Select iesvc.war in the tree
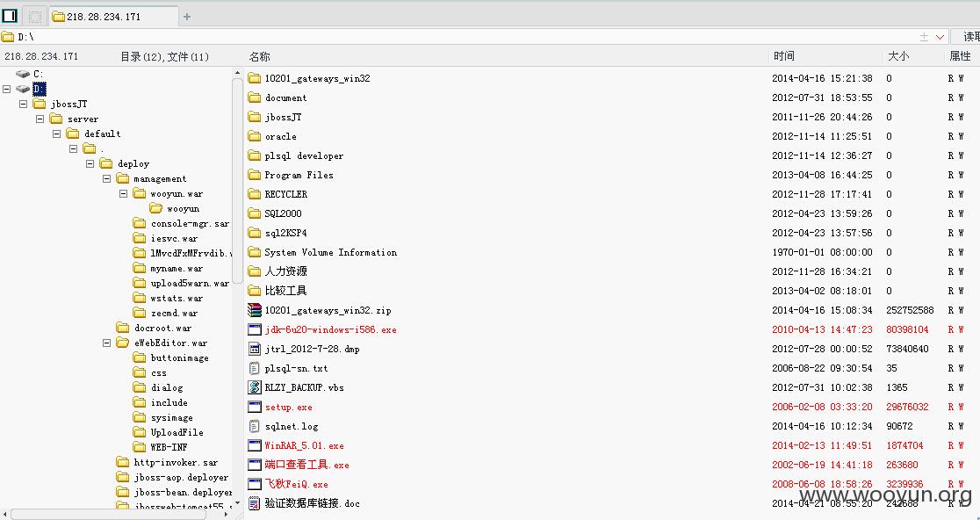 click(174, 239)
